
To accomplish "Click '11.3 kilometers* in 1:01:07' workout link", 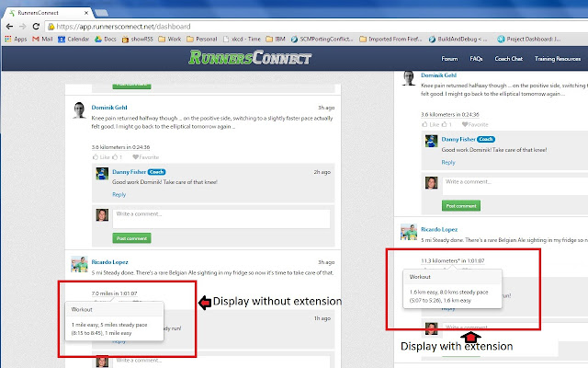I will (x=453, y=260).
